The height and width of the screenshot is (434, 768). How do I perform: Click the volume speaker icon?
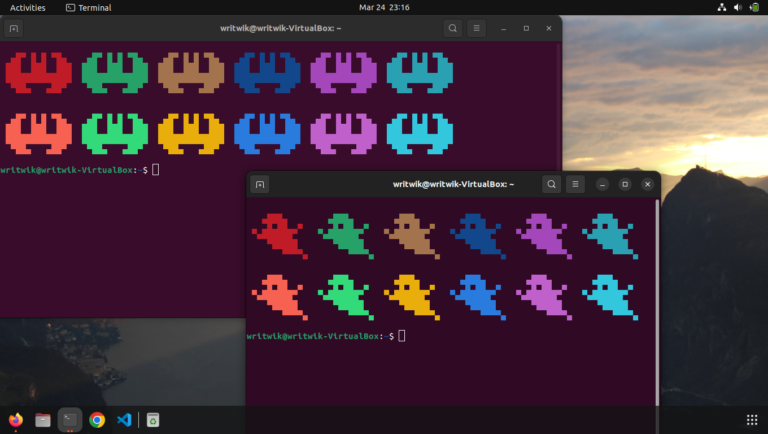pyautogui.click(x=738, y=7)
